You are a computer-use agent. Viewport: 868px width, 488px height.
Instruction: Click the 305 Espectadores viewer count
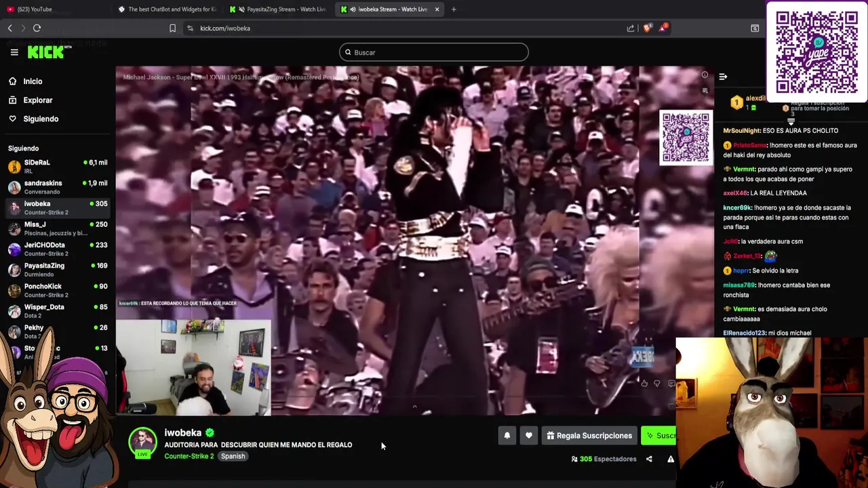pos(604,459)
